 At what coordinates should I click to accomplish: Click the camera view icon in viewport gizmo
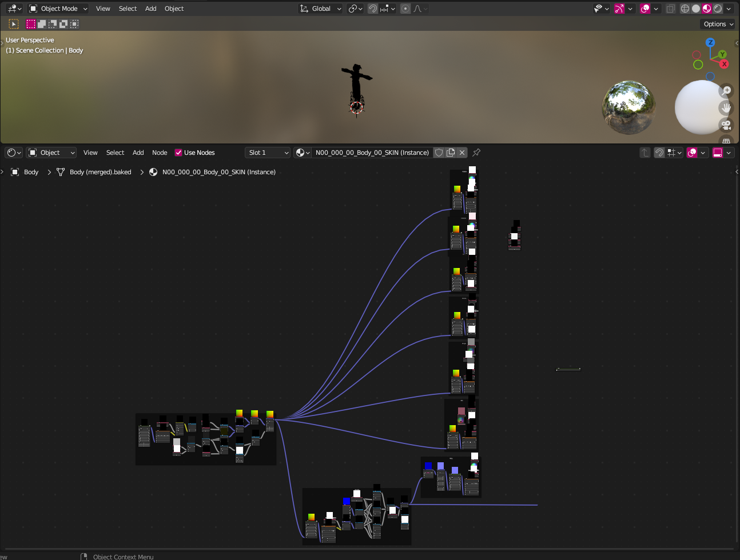[x=726, y=125]
